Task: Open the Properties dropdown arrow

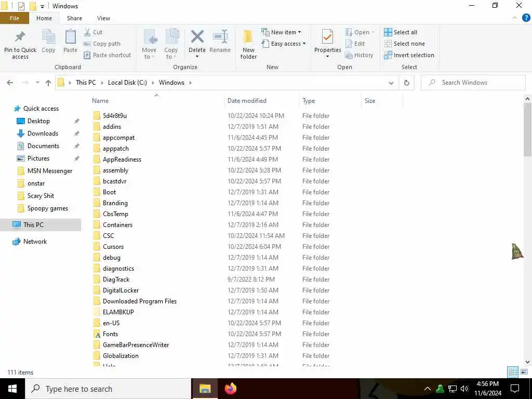Action: click(x=327, y=56)
